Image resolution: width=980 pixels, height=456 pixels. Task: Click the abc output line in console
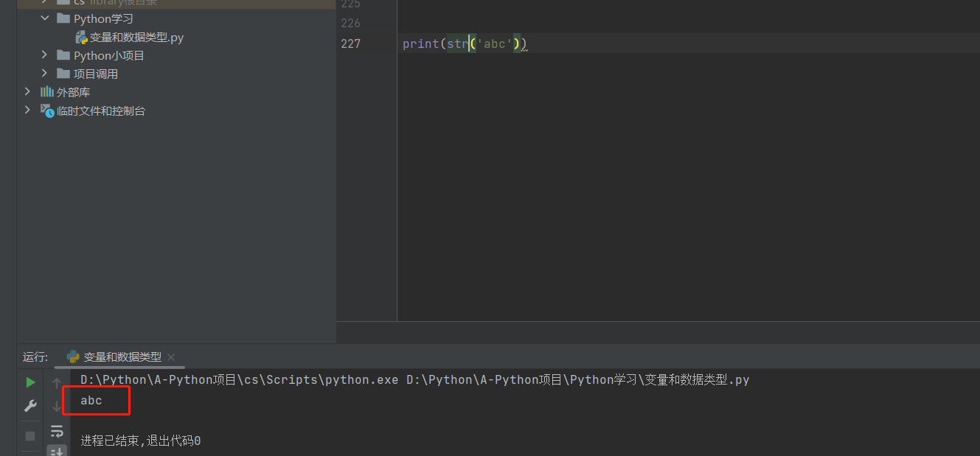point(91,400)
